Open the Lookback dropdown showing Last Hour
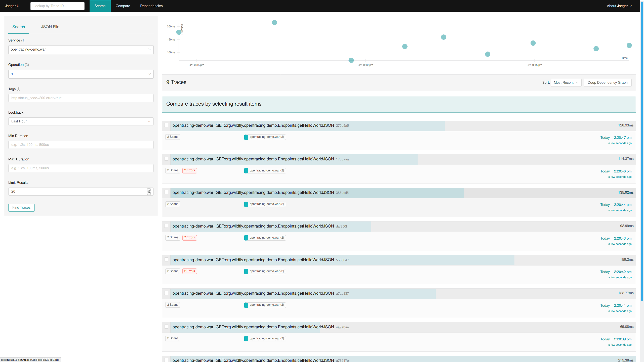Screen dimensions: 644x362 coord(81,121)
